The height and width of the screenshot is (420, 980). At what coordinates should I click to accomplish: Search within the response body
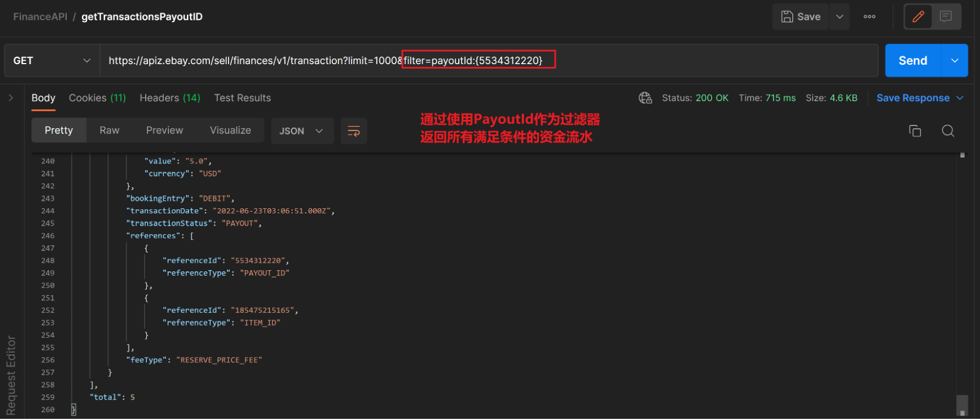coord(948,131)
